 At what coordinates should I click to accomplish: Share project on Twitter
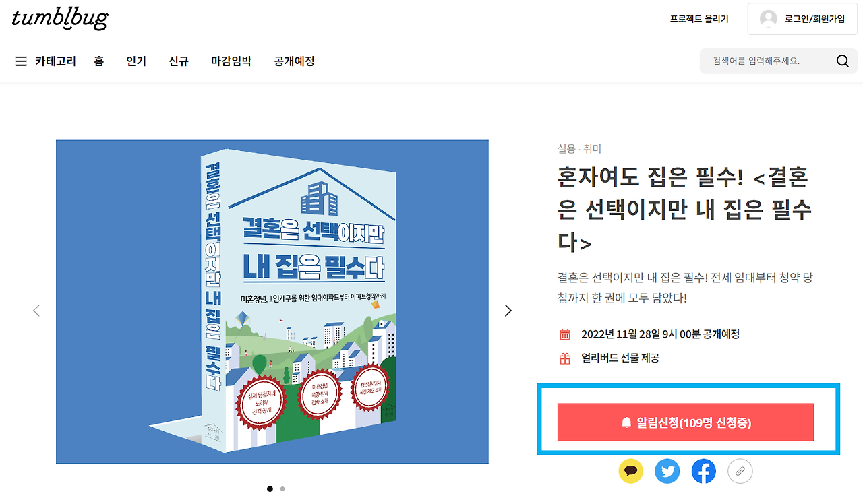pyautogui.click(x=667, y=471)
